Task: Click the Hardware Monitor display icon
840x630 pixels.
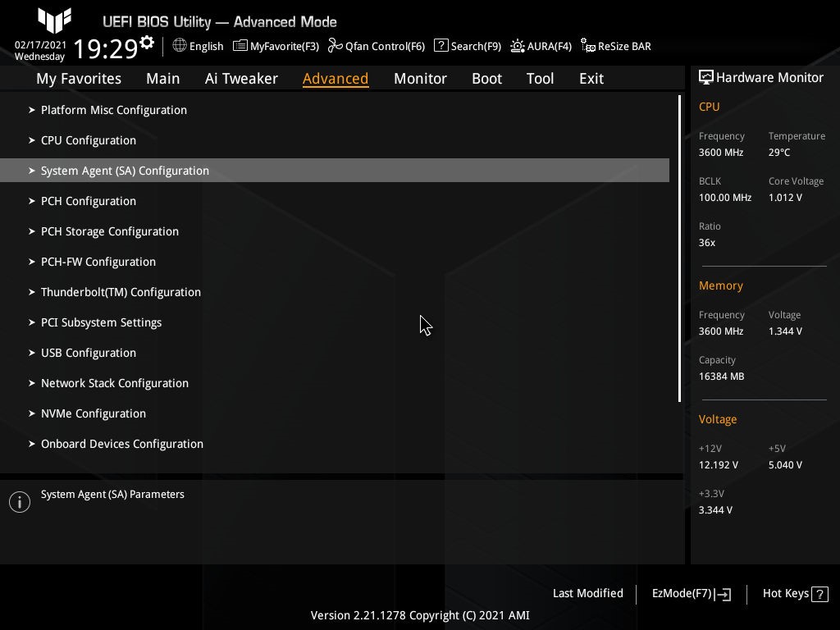Action: click(x=706, y=77)
